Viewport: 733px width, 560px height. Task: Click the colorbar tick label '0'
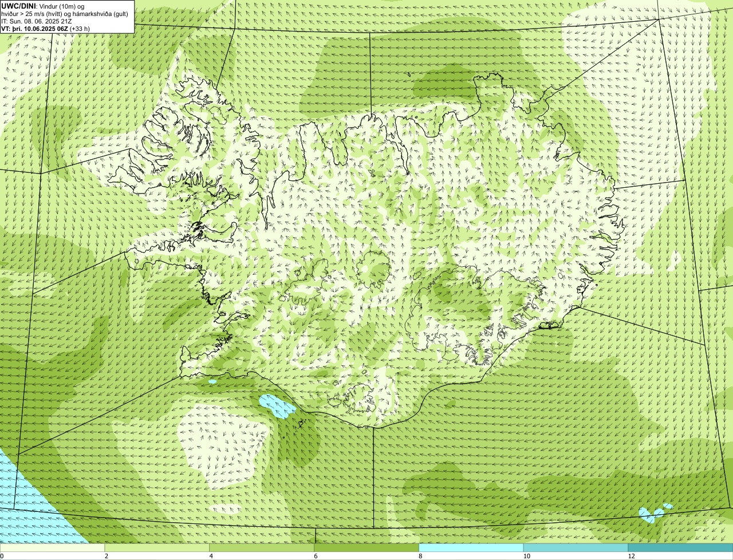[2, 556]
